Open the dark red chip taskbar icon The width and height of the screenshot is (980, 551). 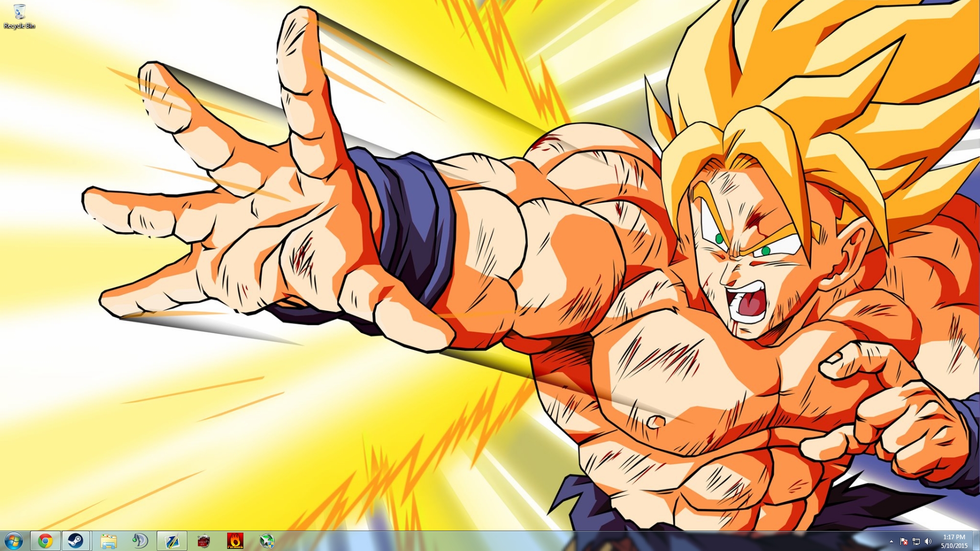[x=204, y=541]
